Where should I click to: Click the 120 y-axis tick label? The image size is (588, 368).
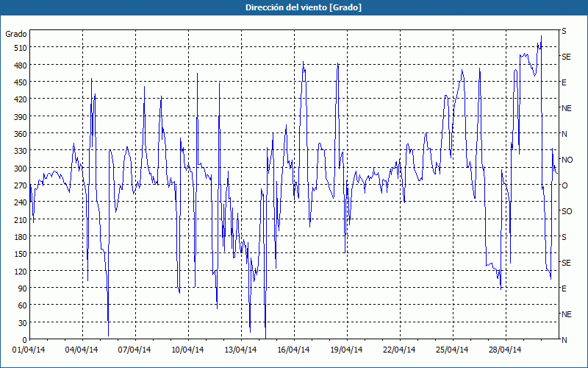[21, 271]
